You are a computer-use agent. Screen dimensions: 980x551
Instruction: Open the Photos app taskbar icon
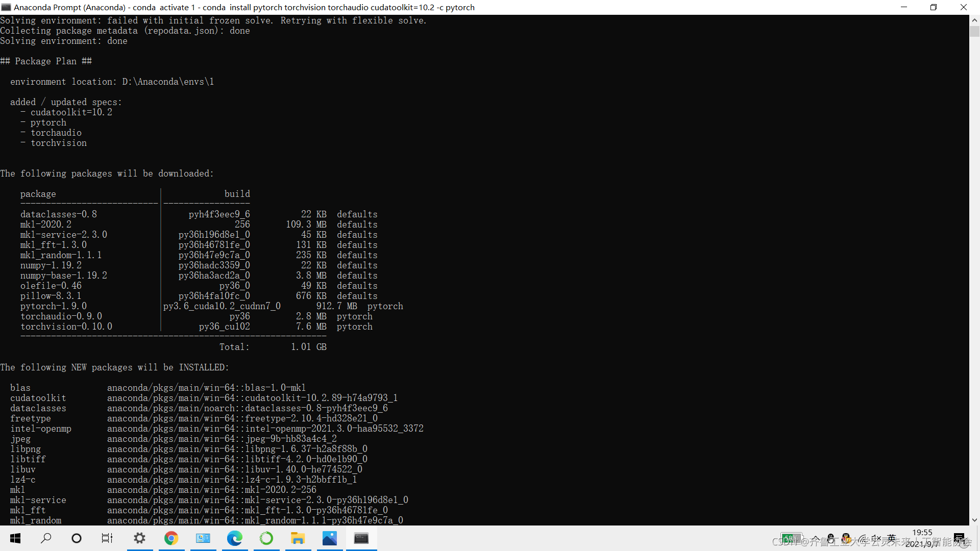(329, 538)
